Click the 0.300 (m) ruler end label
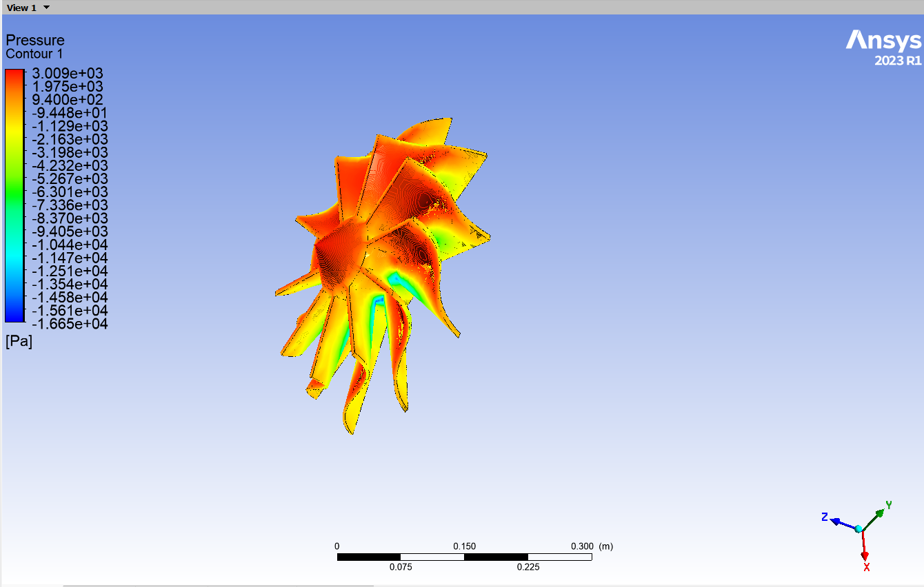 [592, 546]
